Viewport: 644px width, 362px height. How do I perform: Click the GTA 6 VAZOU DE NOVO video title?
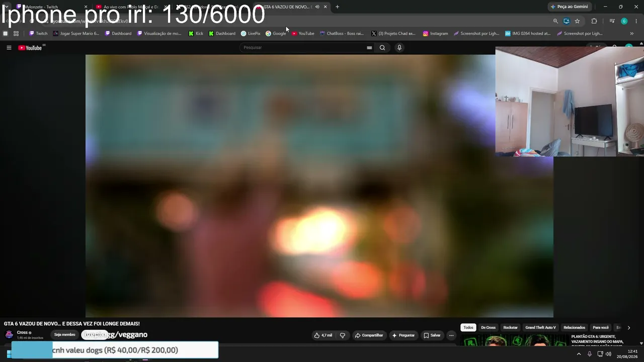(x=72, y=324)
